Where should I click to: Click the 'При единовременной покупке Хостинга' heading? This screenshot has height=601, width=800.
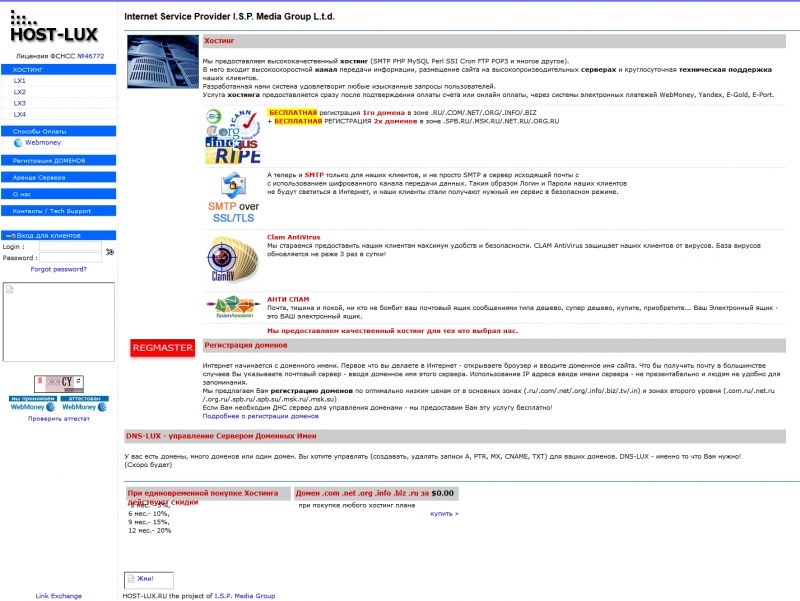point(208,493)
